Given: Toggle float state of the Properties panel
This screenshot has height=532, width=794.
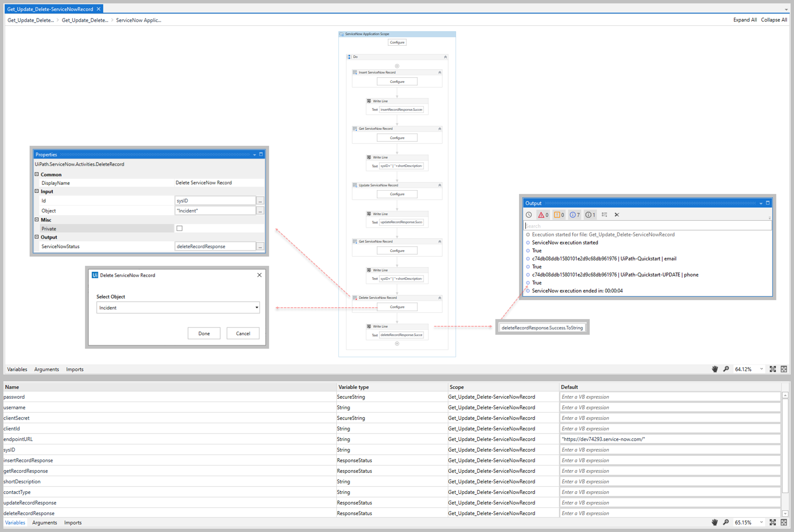Looking at the screenshot, I should 261,154.
